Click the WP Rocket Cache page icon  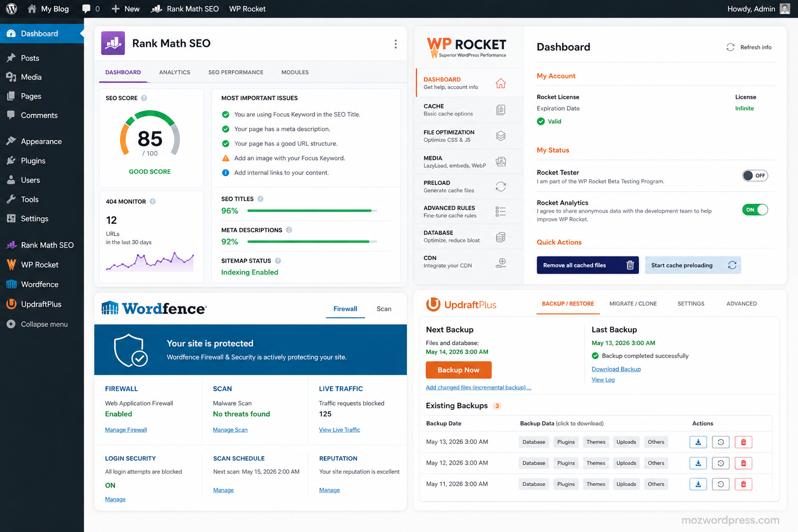500,110
